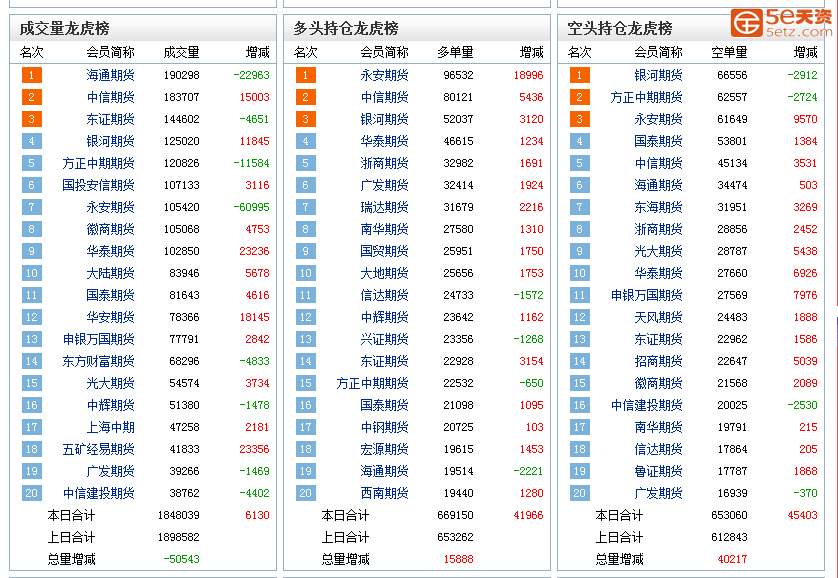Click the 空单量 column header

click(x=730, y=52)
